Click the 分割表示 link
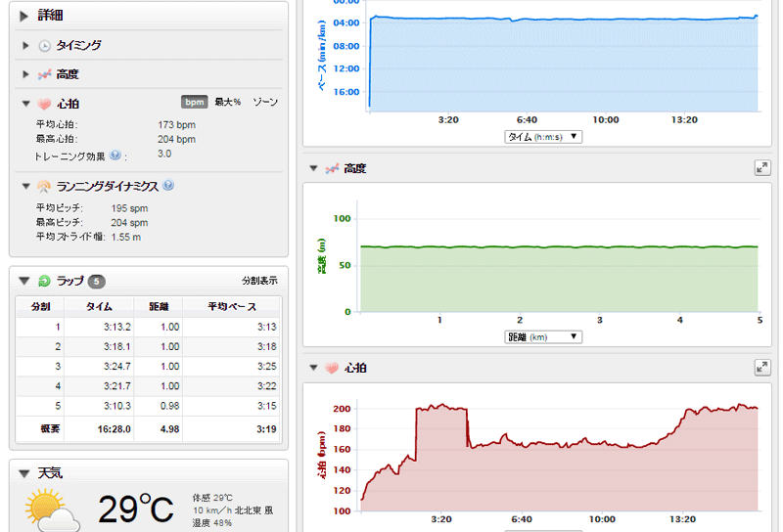 click(x=259, y=281)
